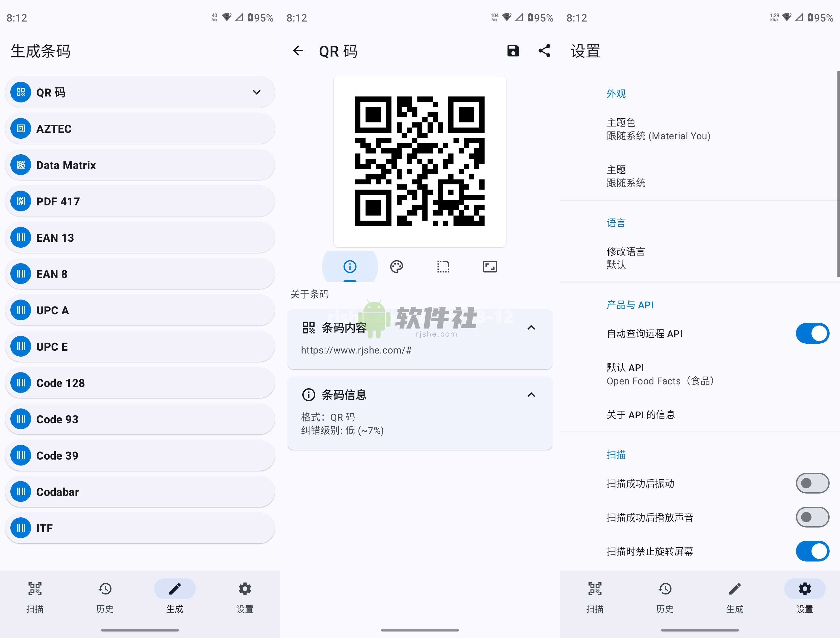
Task: Tap the share icon on QR 码 screen
Action: (544, 51)
